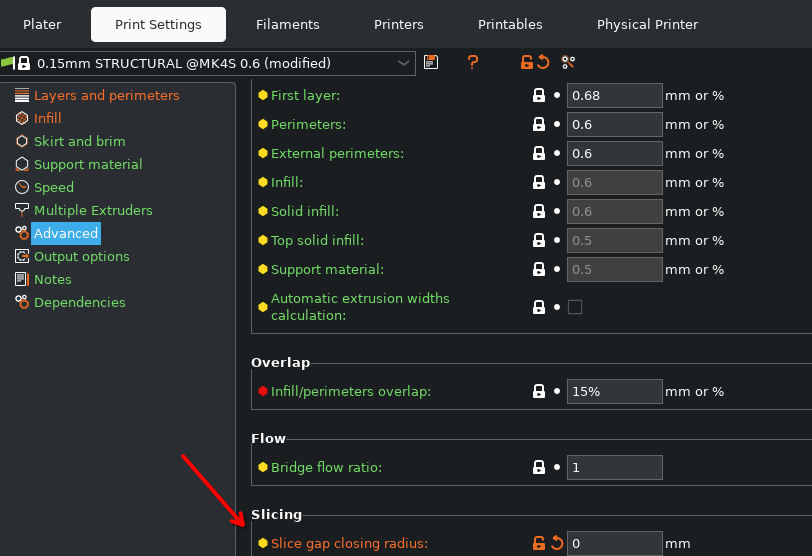This screenshot has height=556, width=812.
Task: Click the lock icon for Perimeters
Action: tap(539, 124)
